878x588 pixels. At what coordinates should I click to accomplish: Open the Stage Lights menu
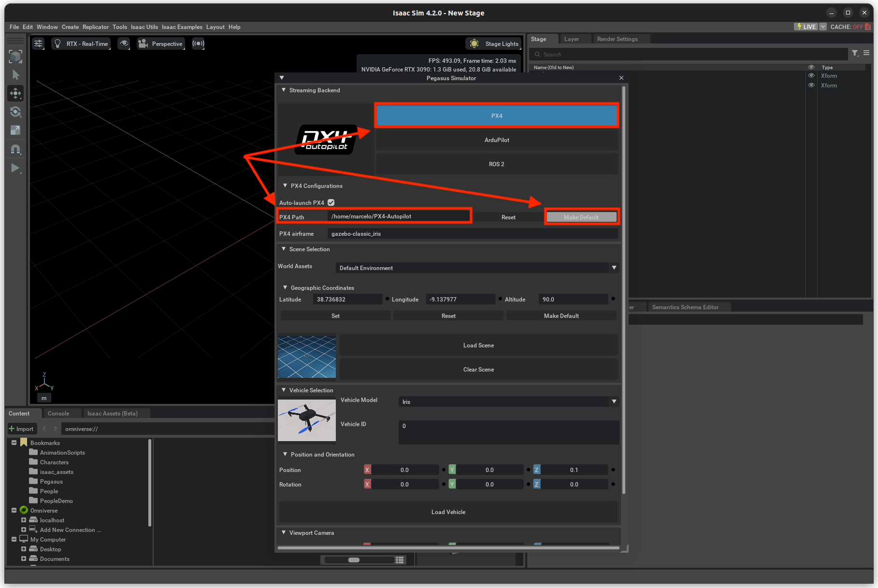(x=494, y=43)
